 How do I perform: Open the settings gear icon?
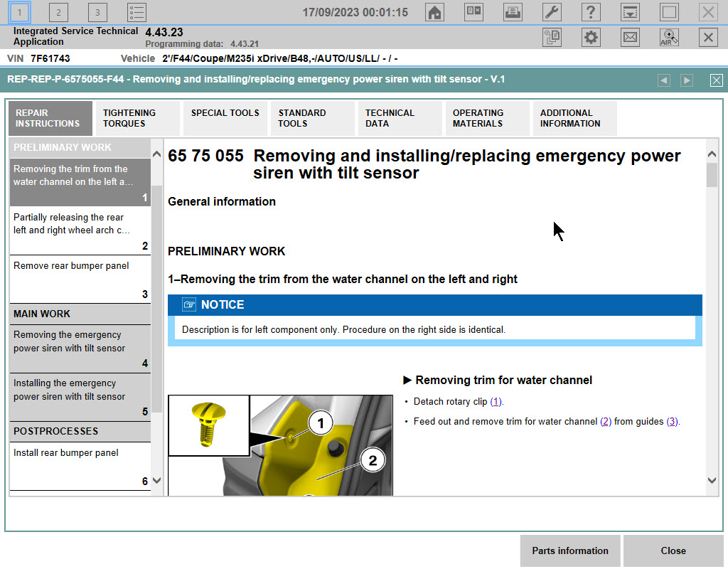(591, 38)
